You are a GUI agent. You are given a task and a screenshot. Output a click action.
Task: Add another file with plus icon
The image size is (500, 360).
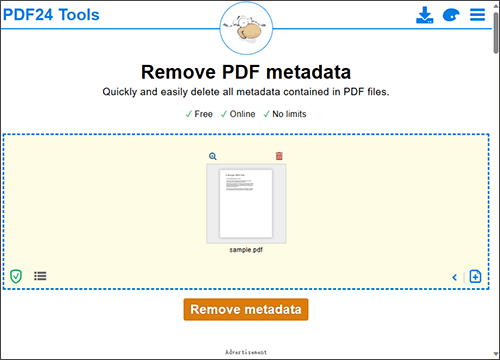pyautogui.click(x=475, y=276)
